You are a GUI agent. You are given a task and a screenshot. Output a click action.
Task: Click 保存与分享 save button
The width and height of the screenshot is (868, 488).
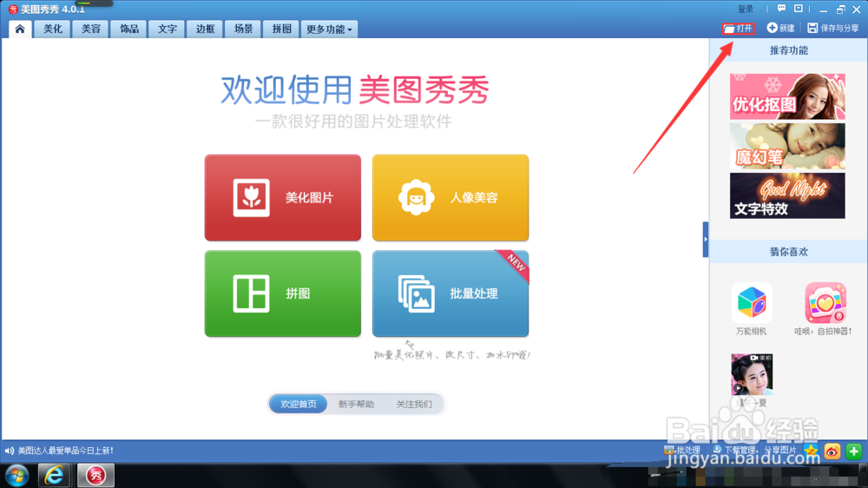tap(833, 29)
